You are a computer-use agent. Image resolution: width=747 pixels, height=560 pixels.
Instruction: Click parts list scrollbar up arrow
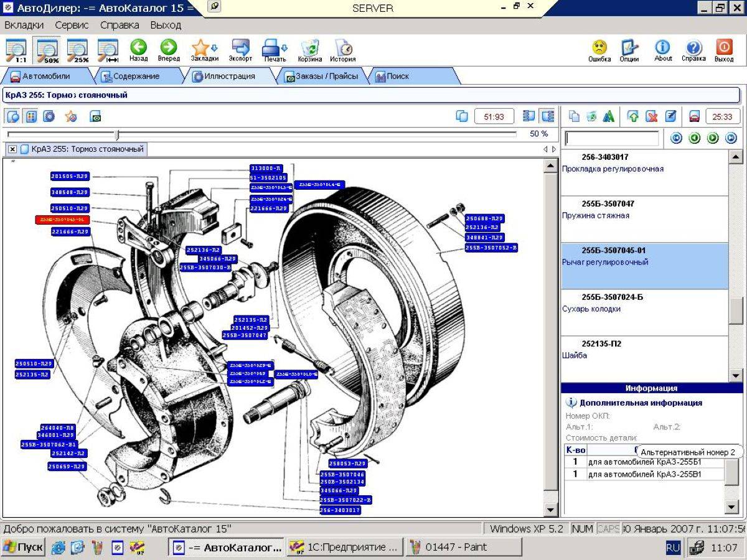tap(736, 157)
